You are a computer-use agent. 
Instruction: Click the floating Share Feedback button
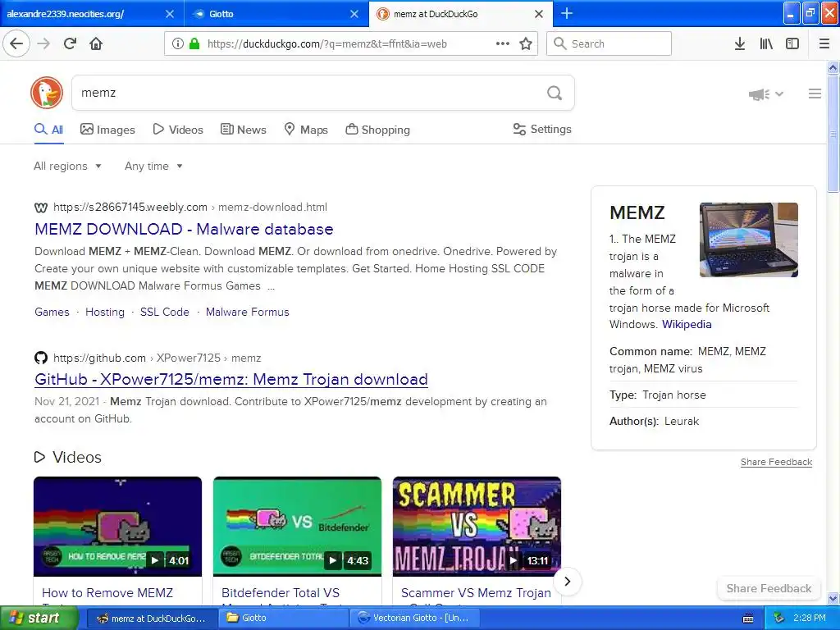(x=769, y=588)
